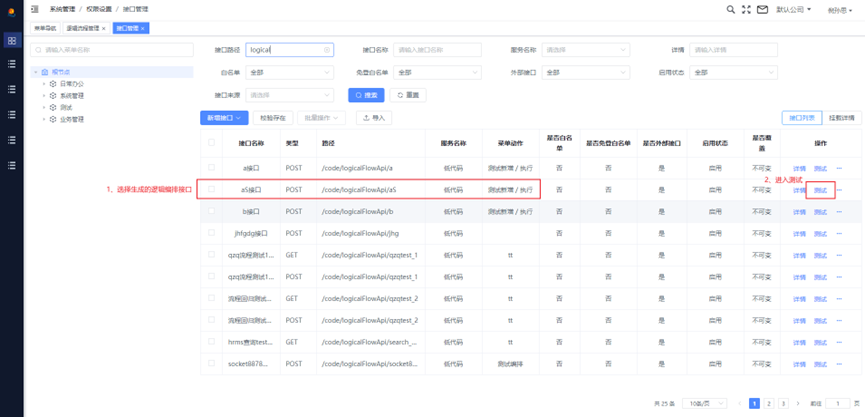Switch to the 挂载详情 view tab

click(x=841, y=118)
